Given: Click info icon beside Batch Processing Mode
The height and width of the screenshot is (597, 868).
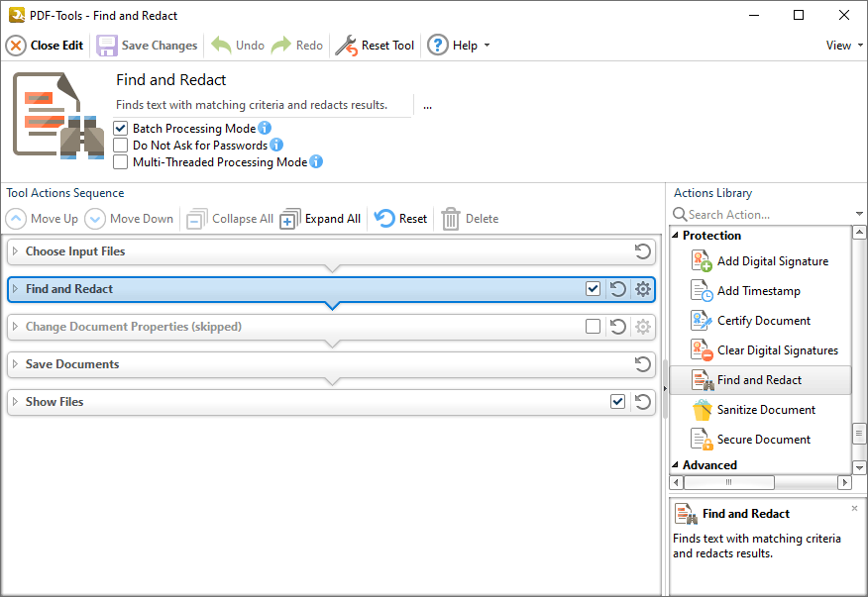Looking at the screenshot, I should click(x=265, y=129).
